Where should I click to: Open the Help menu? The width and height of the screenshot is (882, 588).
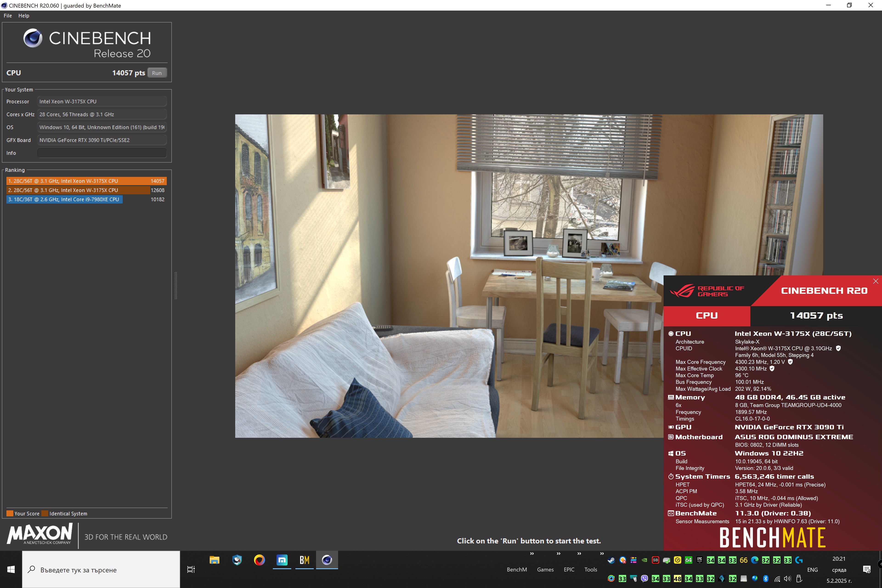(24, 16)
